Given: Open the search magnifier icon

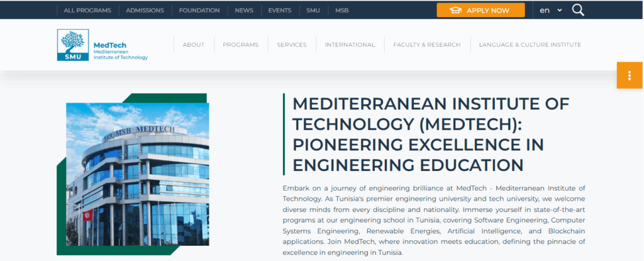Looking at the screenshot, I should (x=578, y=10).
